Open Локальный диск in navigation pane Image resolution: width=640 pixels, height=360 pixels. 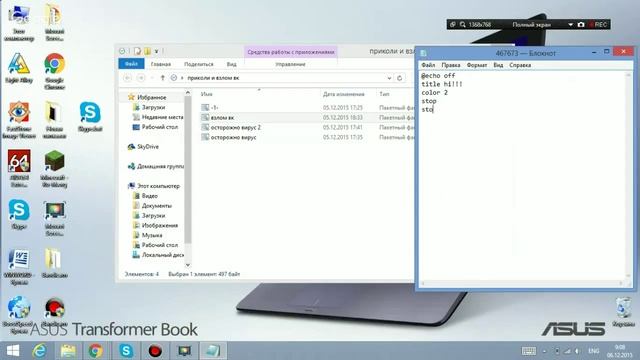[162, 255]
